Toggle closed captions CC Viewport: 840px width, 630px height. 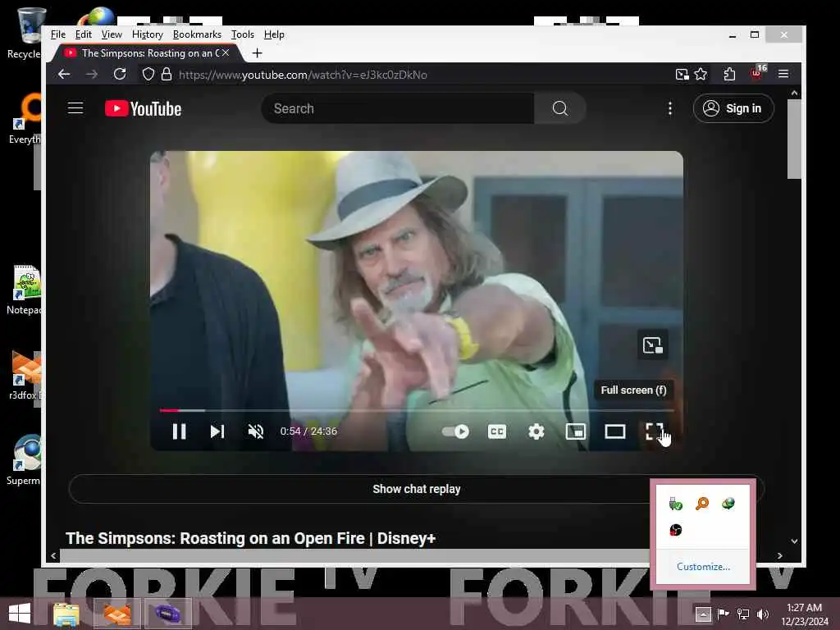(496, 431)
